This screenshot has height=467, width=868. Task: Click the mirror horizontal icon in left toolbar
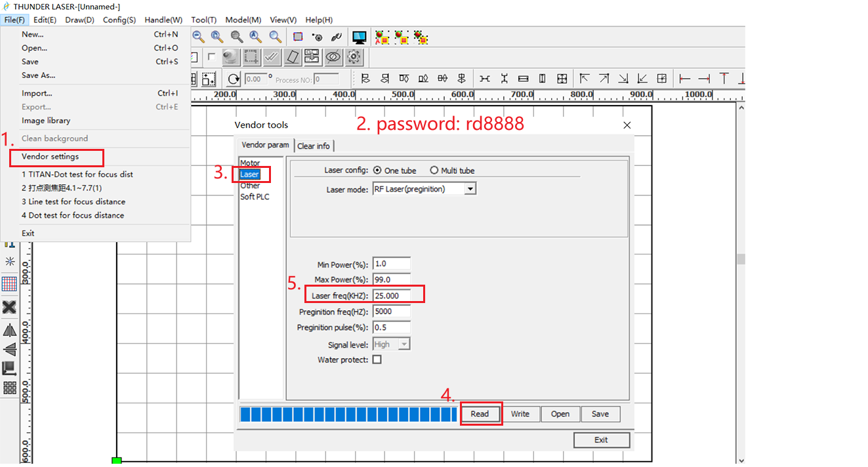point(10,330)
